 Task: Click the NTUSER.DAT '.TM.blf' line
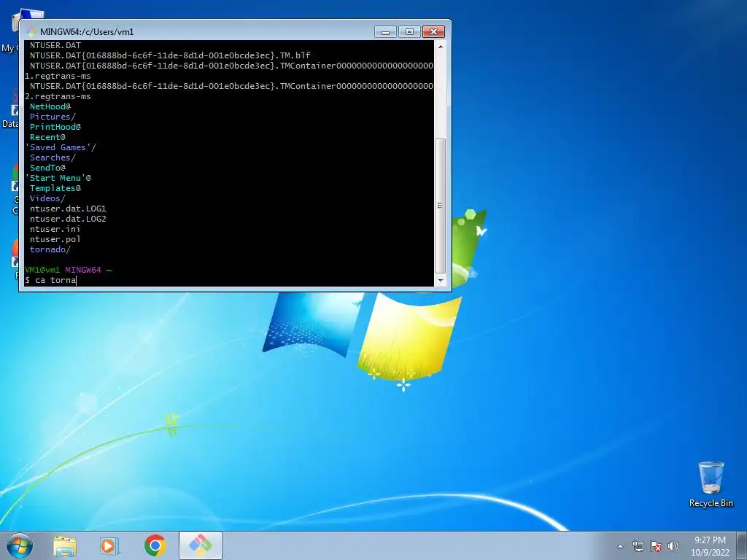[170, 55]
